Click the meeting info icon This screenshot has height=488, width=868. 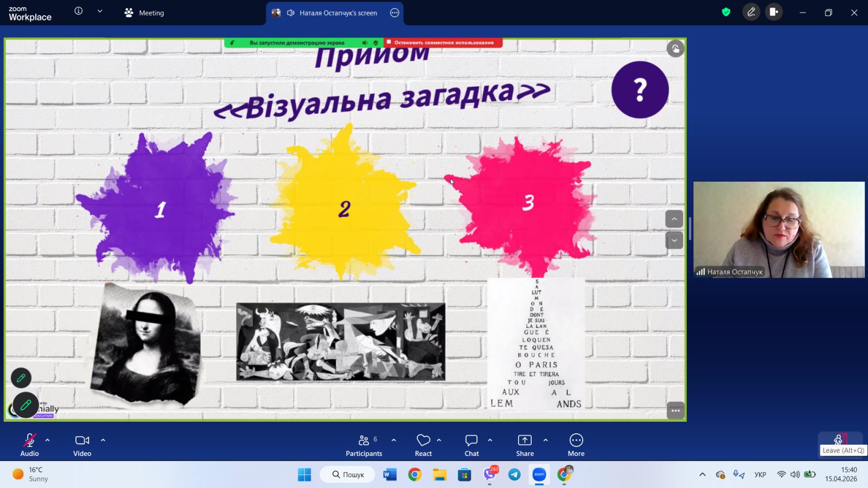(x=79, y=11)
